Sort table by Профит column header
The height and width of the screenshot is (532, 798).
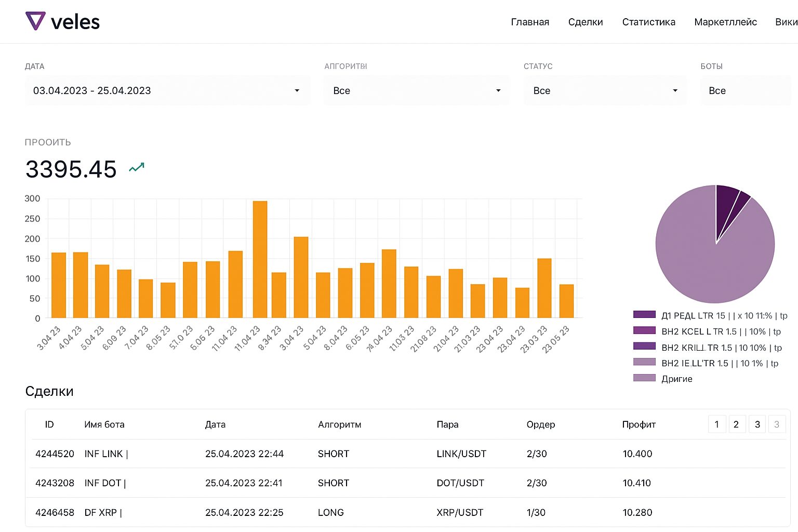pyautogui.click(x=639, y=424)
